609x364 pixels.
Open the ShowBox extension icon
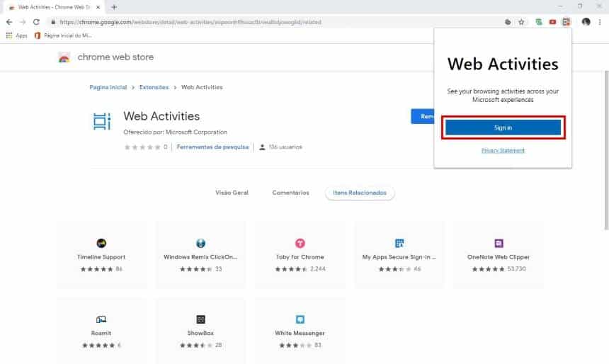[201, 319]
